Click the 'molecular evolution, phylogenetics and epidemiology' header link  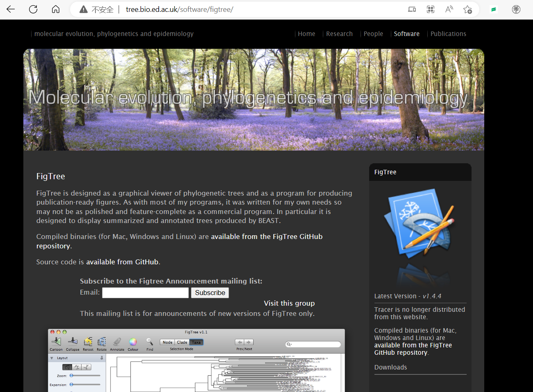pos(114,34)
